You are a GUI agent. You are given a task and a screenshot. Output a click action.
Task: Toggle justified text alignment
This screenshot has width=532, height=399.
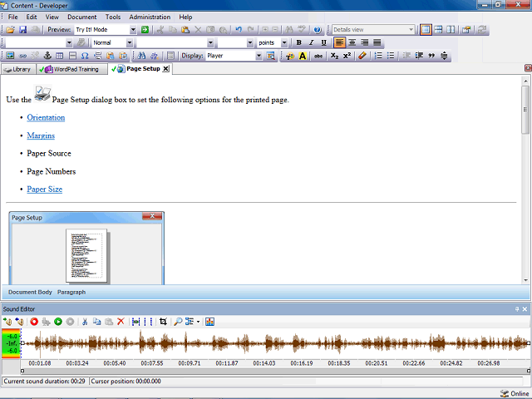pyautogui.click(x=377, y=42)
